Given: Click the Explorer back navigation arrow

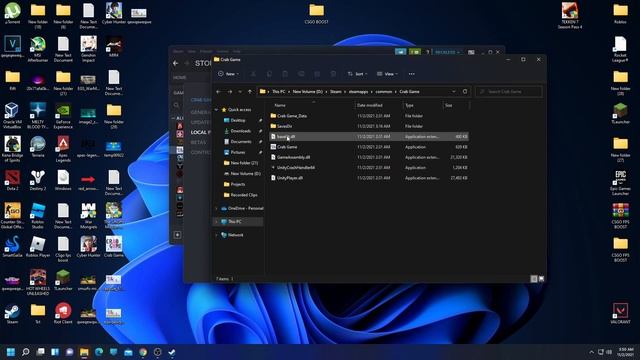Looking at the screenshot, I should coord(218,91).
